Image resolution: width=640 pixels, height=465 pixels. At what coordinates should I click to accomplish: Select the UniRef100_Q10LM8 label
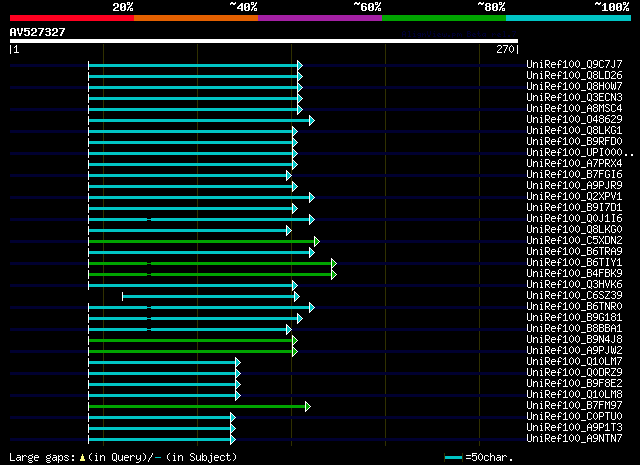[574, 395]
